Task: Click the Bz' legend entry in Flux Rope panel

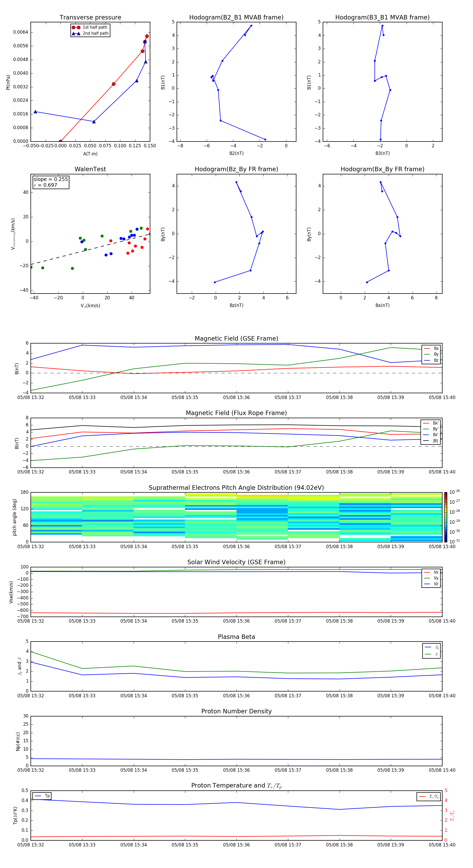Action: point(431,435)
